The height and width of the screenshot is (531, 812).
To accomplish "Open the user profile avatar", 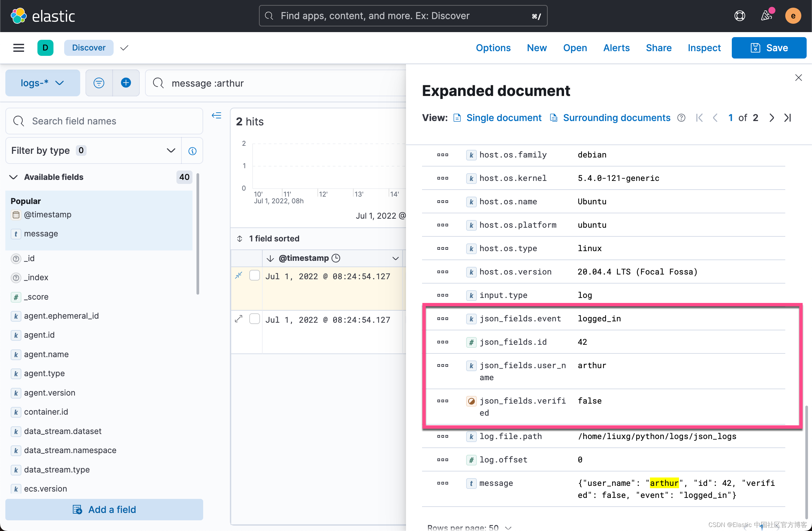I will tap(793, 16).
